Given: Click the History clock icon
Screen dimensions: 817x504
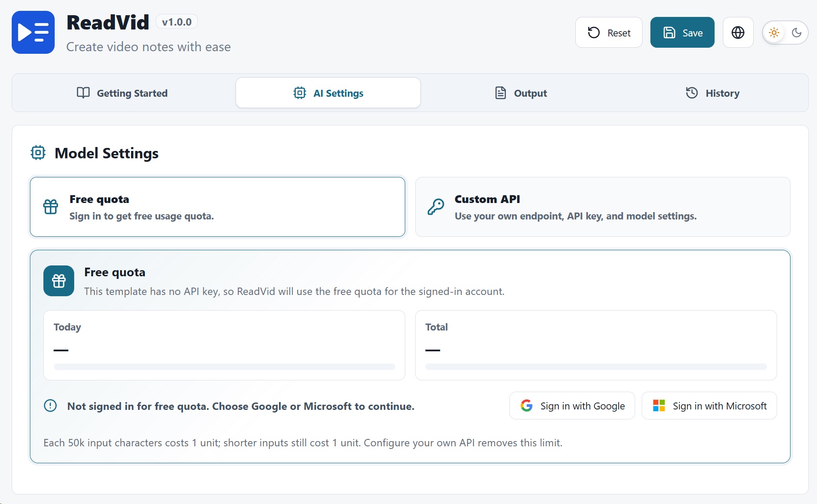Looking at the screenshot, I should pos(692,93).
